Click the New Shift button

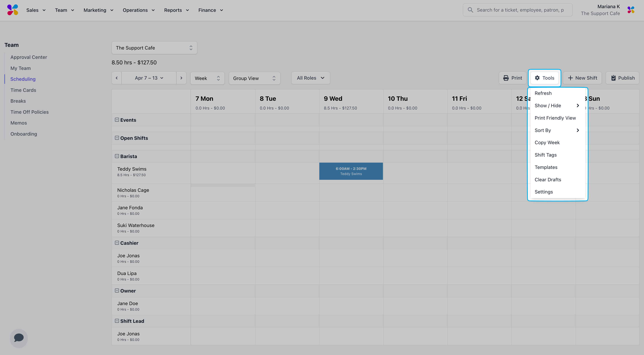point(582,78)
